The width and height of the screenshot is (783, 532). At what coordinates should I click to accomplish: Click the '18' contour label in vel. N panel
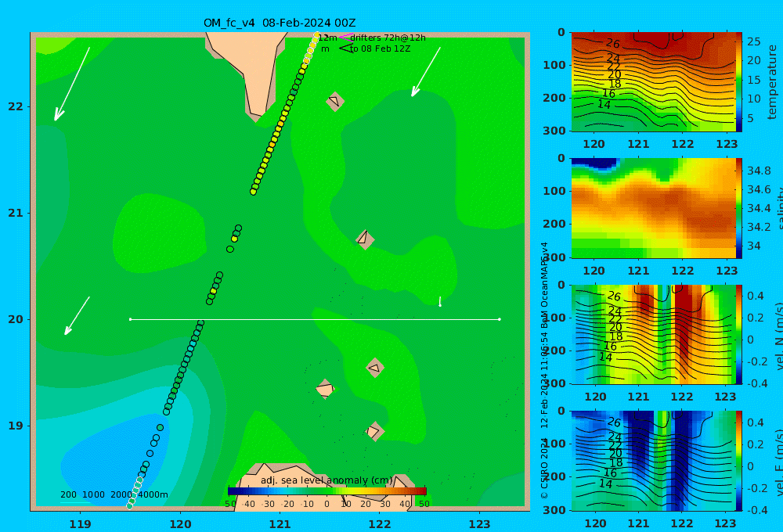click(x=616, y=336)
